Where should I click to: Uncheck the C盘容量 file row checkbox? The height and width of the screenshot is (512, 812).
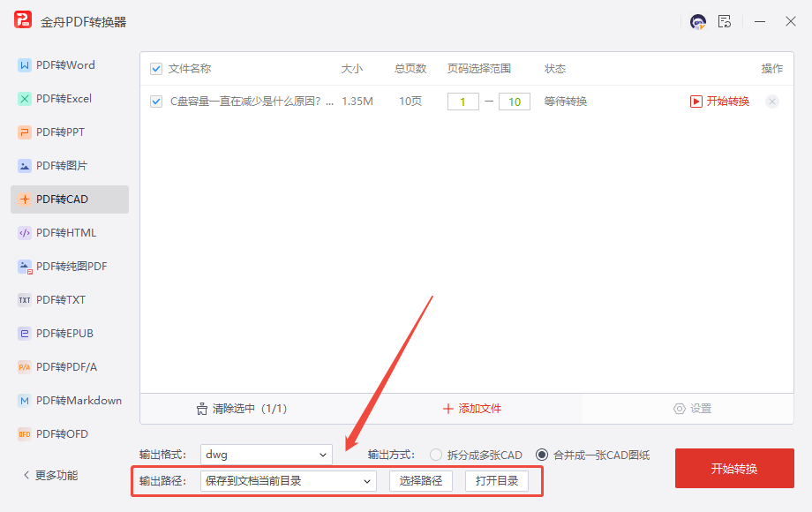coord(156,102)
